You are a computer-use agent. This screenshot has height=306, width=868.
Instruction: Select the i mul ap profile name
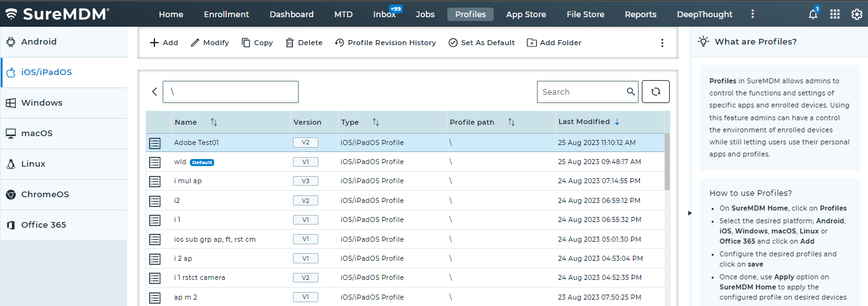pyautogui.click(x=188, y=181)
